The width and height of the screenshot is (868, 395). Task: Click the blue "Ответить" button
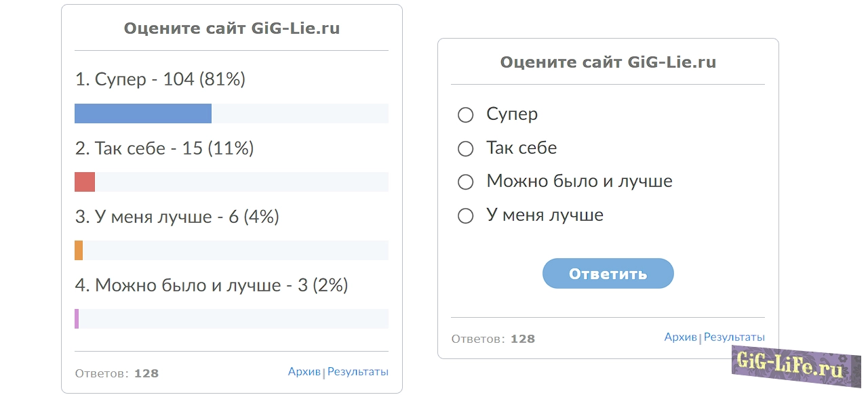coord(608,273)
